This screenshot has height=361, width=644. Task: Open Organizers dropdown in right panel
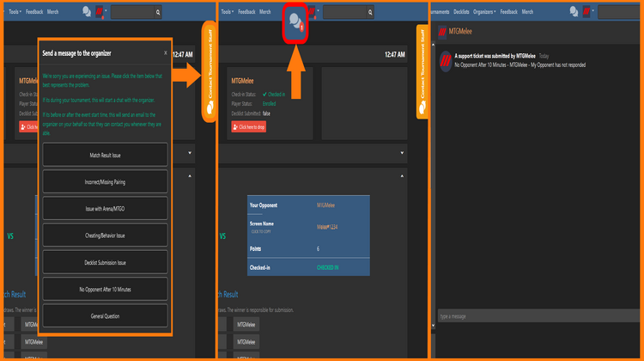tap(484, 12)
